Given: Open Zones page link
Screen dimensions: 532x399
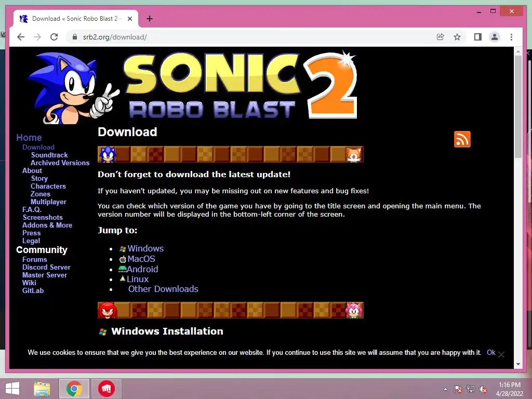Looking at the screenshot, I should pos(41,194).
